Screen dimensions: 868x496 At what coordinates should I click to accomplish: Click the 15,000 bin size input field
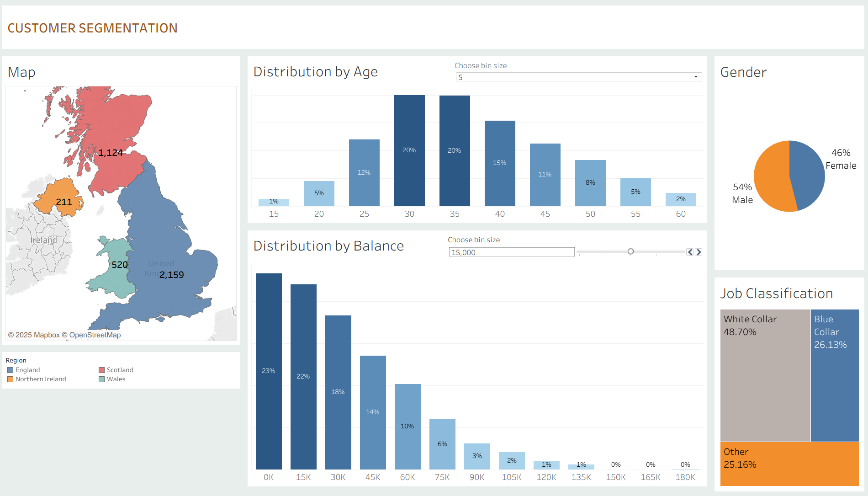tap(511, 252)
